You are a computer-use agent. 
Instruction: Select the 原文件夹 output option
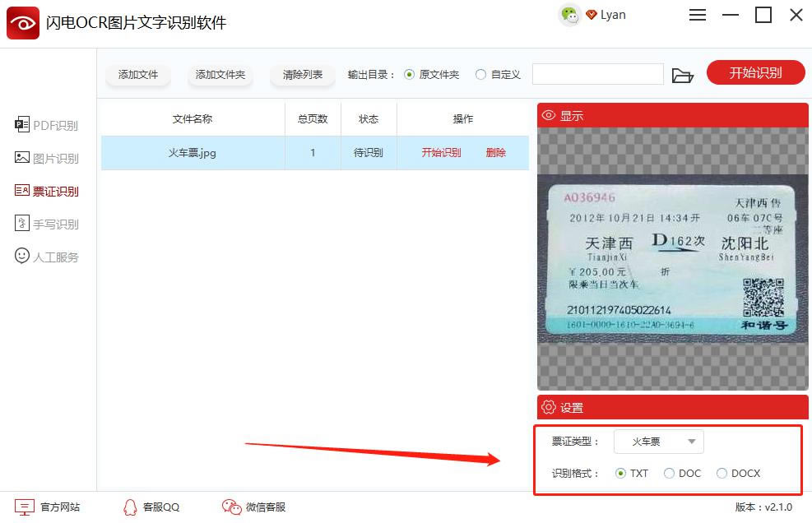(x=408, y=73)
